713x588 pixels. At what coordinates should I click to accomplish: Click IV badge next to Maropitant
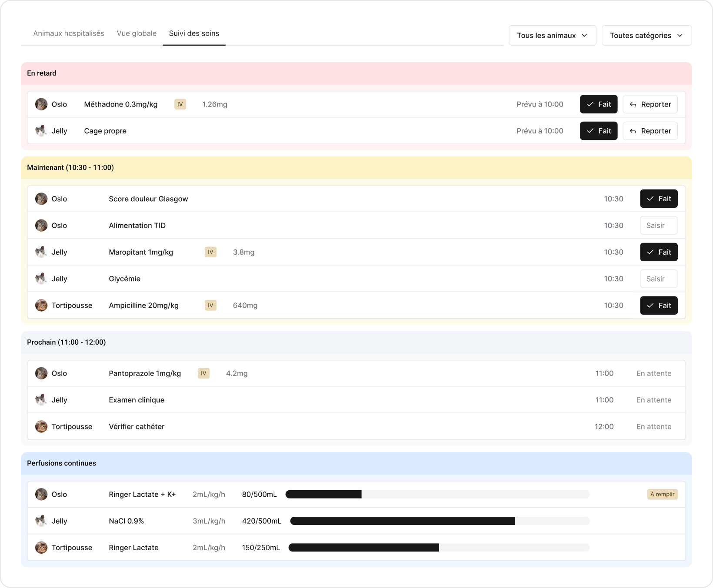tap(211, 252)
